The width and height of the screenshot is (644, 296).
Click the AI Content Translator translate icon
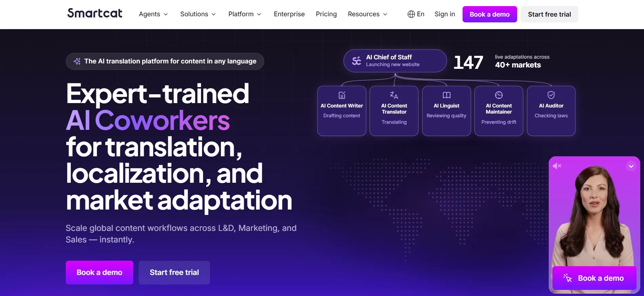tap(394, 95)
